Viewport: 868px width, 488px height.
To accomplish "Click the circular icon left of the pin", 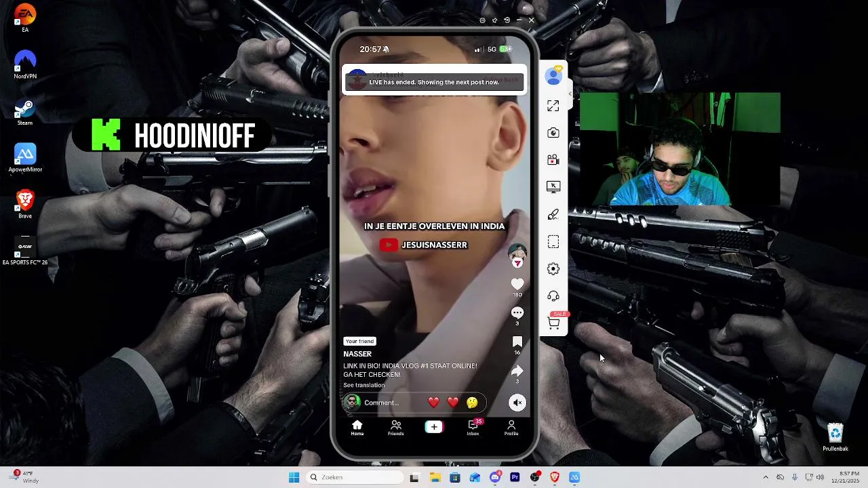I will [482, 20].
